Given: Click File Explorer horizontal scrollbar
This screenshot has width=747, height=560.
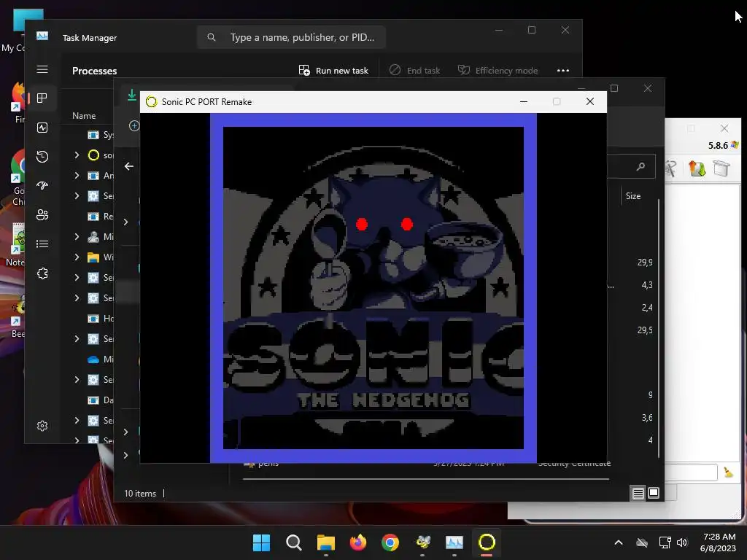Looking at the screenshot, I should [x=425, y=479].
